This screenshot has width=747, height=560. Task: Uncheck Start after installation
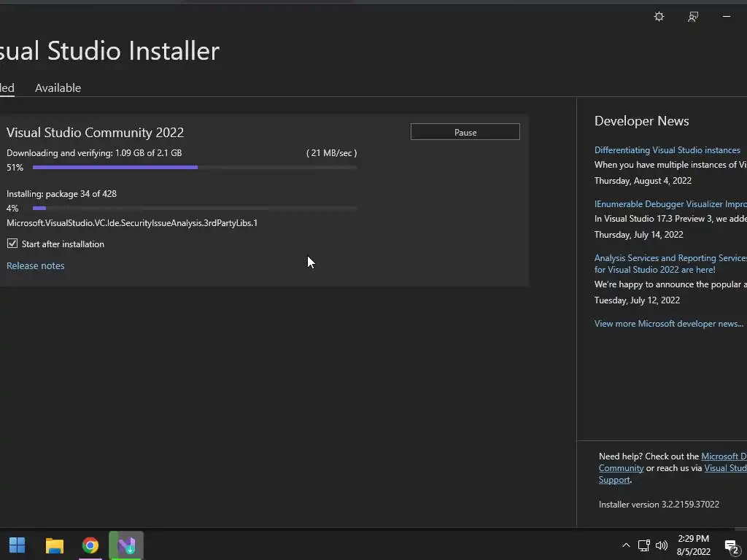[12, 244]
